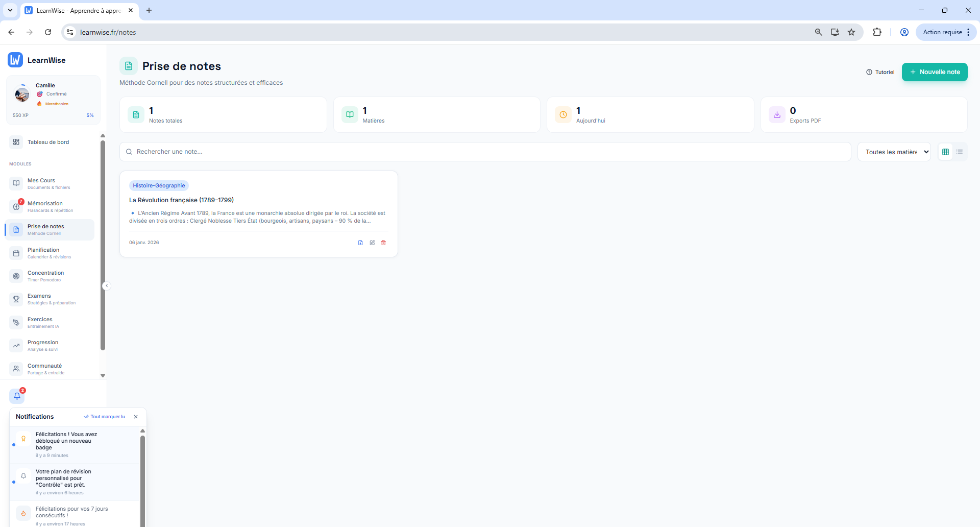Image resolution: width=980 pixels, height=527 pixels.
Task: Bookmark this page with the star icon
Action: click(851, 32)
